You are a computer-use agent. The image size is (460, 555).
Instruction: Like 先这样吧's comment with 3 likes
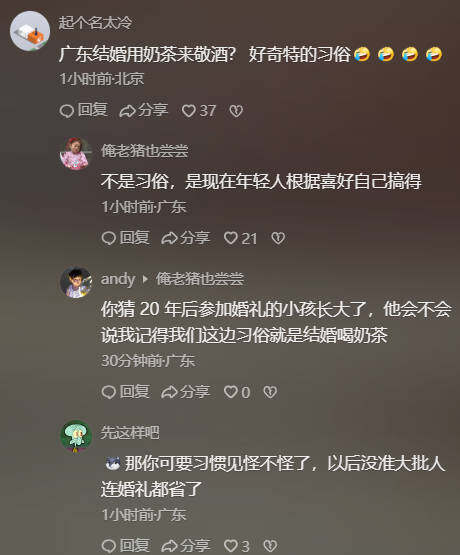(236, 545)
